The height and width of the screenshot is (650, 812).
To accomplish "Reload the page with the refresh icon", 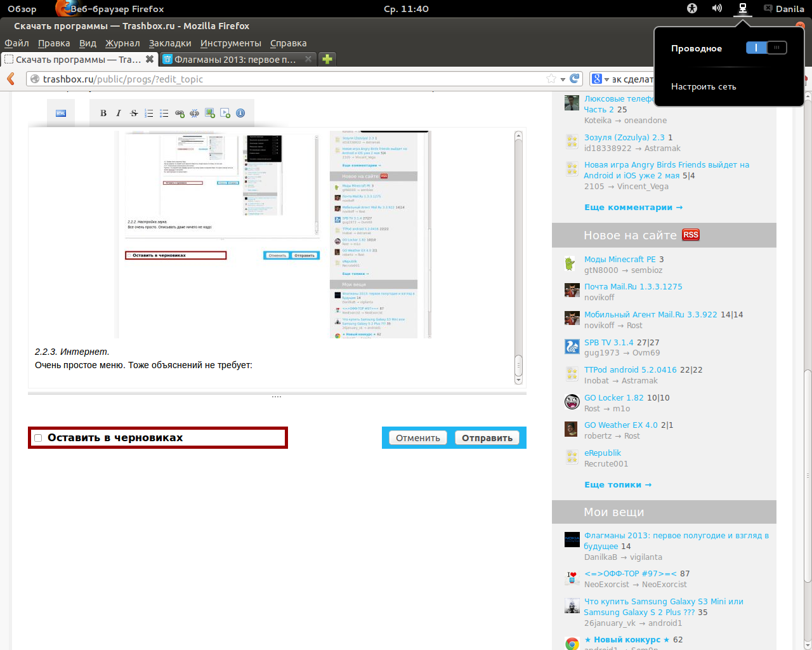I will [x=575, y=79].
